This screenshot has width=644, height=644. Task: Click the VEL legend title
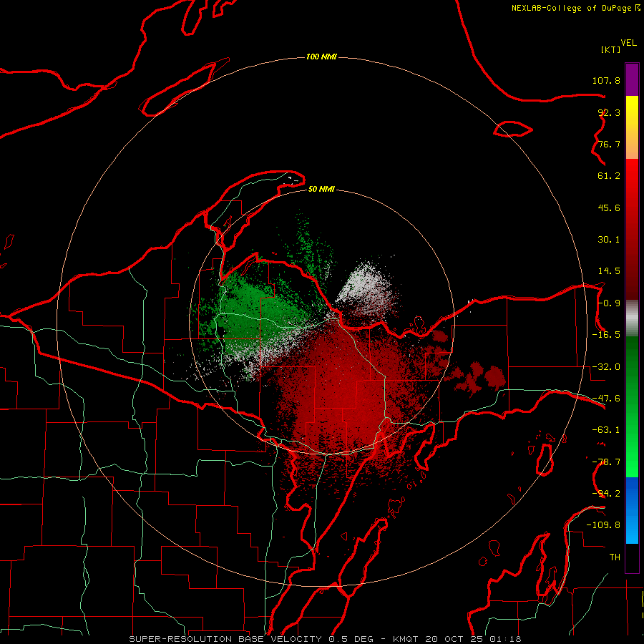[x=628, y=43]
